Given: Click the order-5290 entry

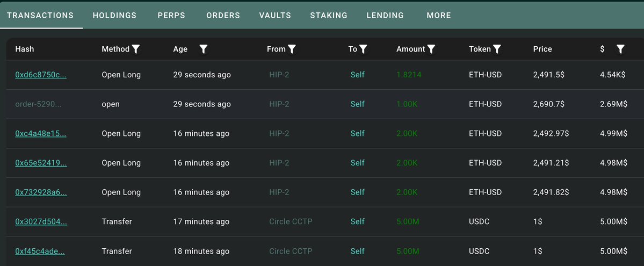Looking at the screenshot, I should pyautogui.click(x=38, y=104).
